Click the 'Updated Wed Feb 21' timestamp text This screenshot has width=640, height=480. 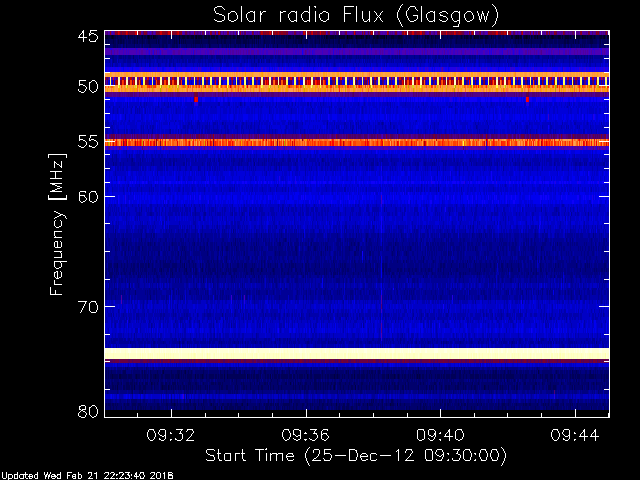87,476
